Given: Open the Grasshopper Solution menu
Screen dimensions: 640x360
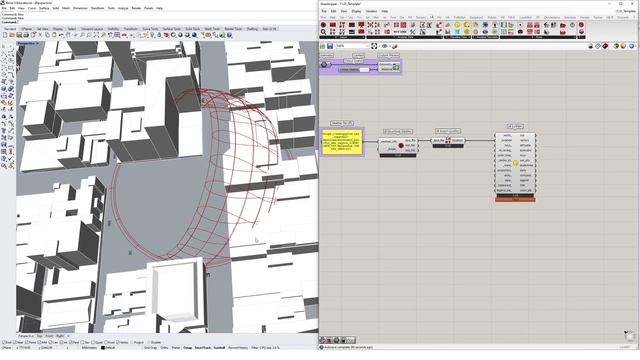Looking at the screenshot, I should tap(371, 11).
